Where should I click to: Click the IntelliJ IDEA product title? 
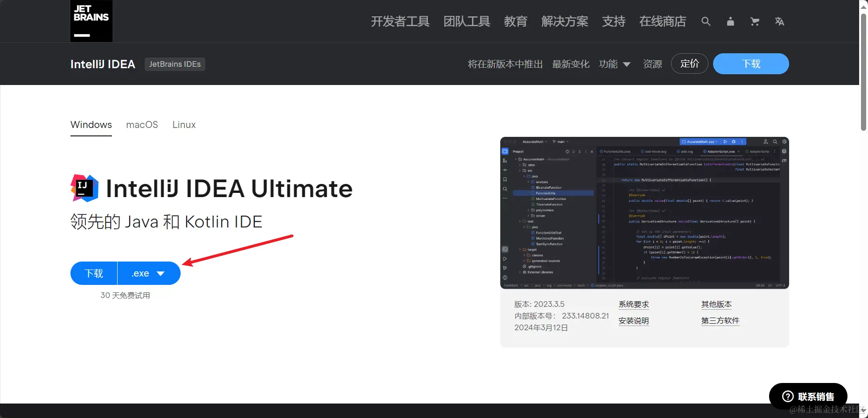coord(103,64)
